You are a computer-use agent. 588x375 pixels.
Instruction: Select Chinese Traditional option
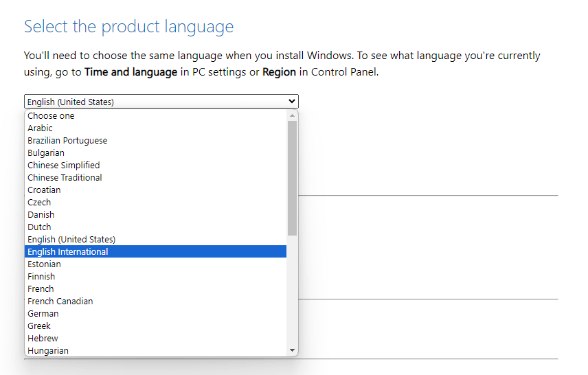tap(156, 178)
